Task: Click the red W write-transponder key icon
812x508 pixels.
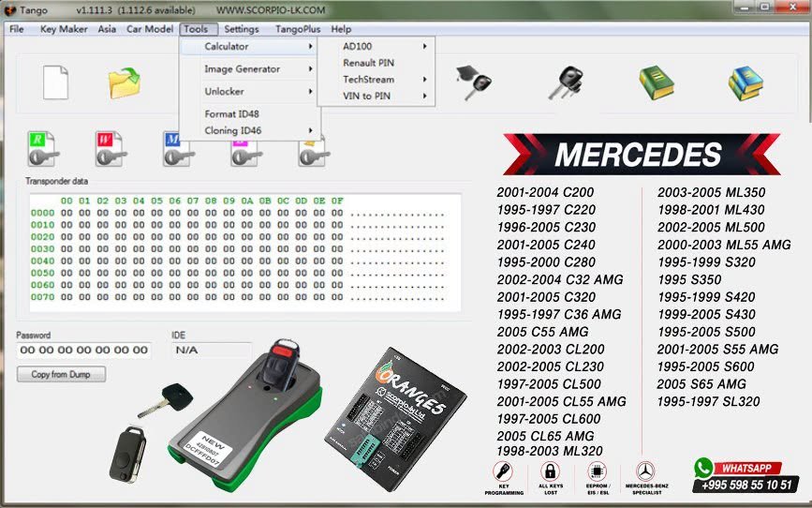Action: (111, 149)
